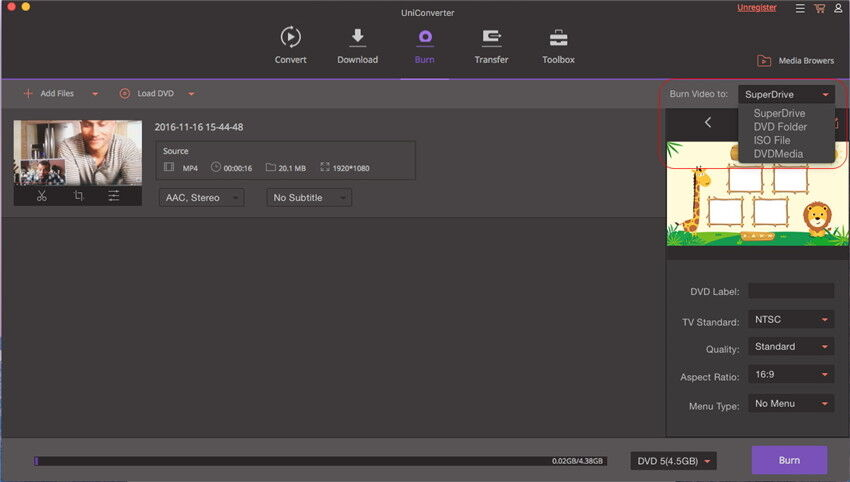Screen dimensions: 850x482
Task: Select DVD Folder from burn list
Action: pyautogui.click(x=780, y=127)
